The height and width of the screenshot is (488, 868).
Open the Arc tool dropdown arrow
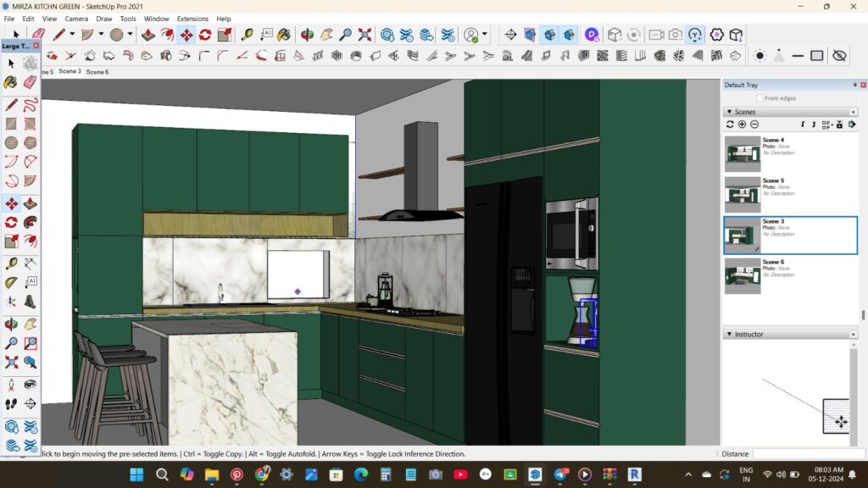click(101, 34)
